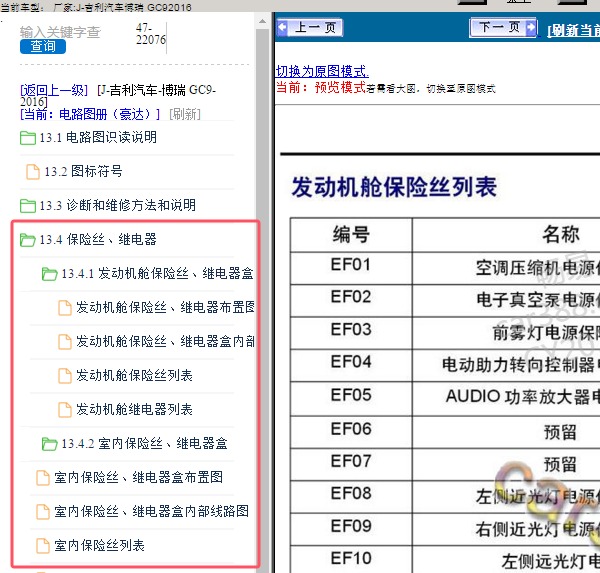This screenshot has width=600, height=573.
Task: Open 室内保险丝列表 page
Action: coord(99,545)
